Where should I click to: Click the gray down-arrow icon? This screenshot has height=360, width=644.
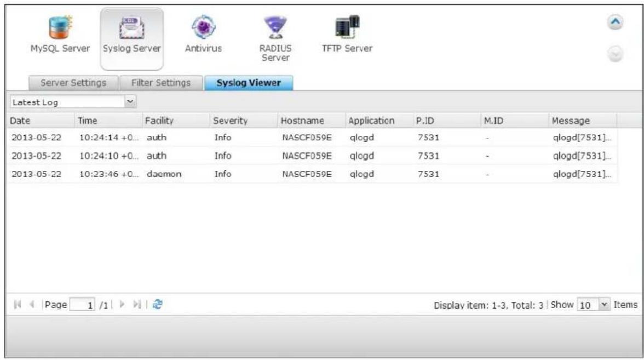tap(615, 54)
